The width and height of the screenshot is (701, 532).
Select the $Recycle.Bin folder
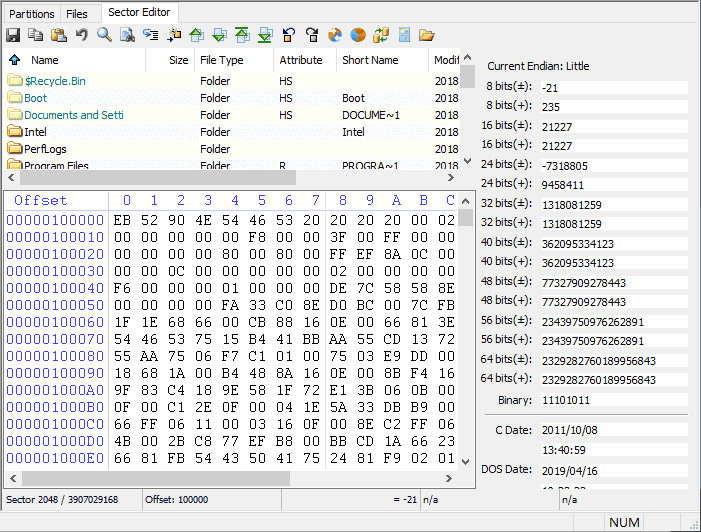point(55,81)
